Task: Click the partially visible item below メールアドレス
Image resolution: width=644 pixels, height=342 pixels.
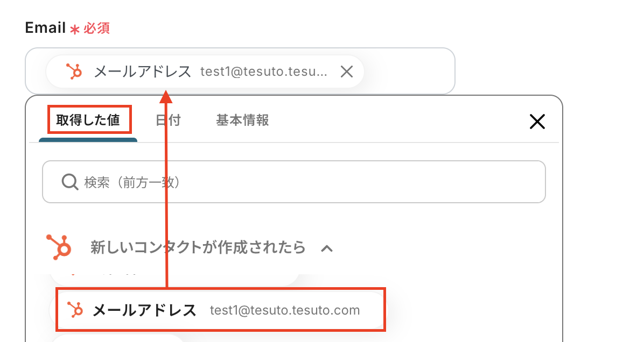Action: click(118, 338)
